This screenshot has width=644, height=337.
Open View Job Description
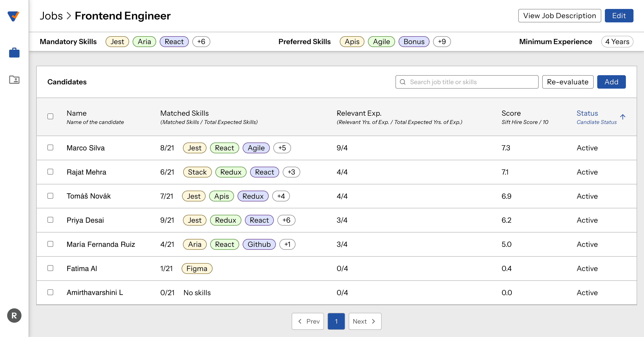click(559, 16)
